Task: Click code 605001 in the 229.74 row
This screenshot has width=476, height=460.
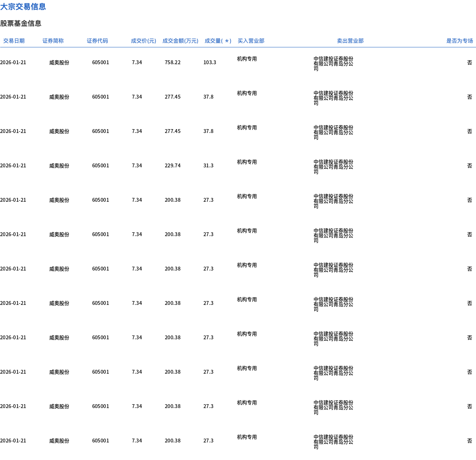Action: [x=101, y=166]
